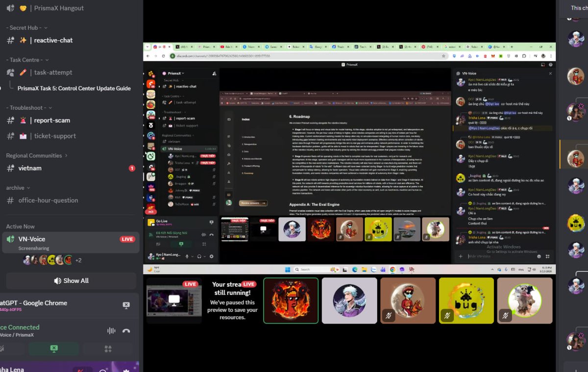Screen dimensions: 588x372
Task: Click the unread mention badge on vietnam
Action: pos(132,168)
